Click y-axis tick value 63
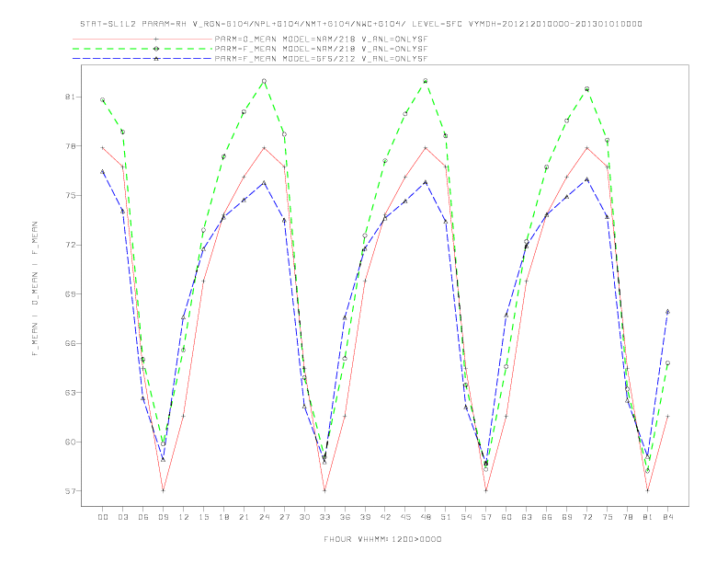 (x=70, y=393)
